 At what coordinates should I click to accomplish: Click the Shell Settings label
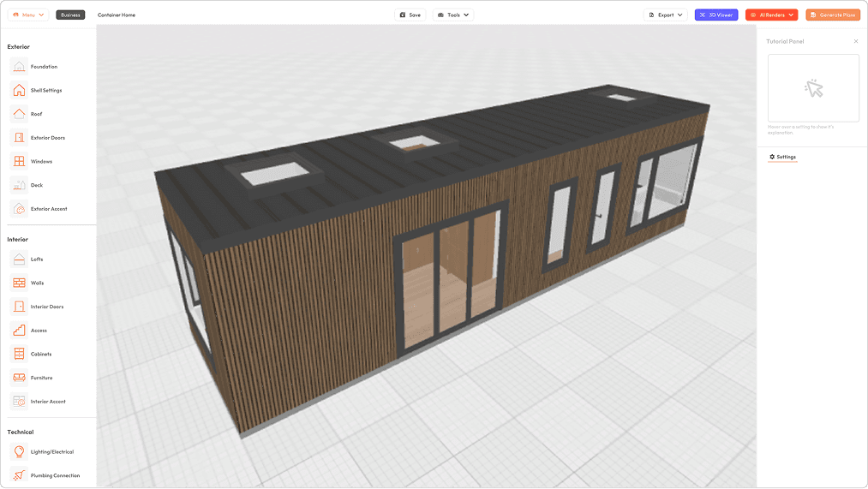pyautogui.click(x=46, y=90)
